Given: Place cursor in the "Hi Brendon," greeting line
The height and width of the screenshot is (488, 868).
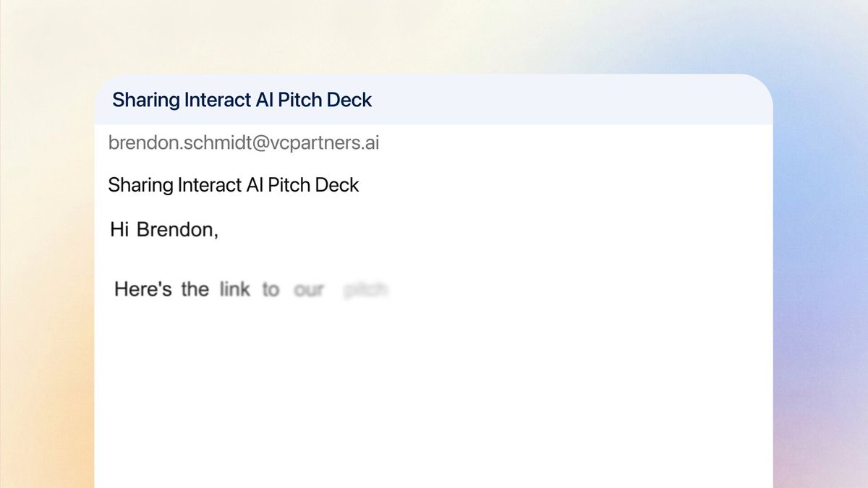Looking at the screenshot, I should pyautogui.click(x=164, y=230).
